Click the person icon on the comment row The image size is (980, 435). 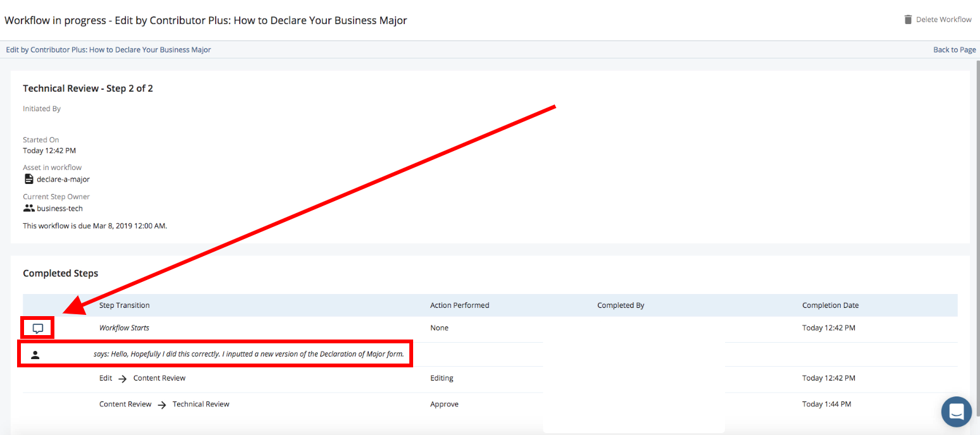point(35,354)
